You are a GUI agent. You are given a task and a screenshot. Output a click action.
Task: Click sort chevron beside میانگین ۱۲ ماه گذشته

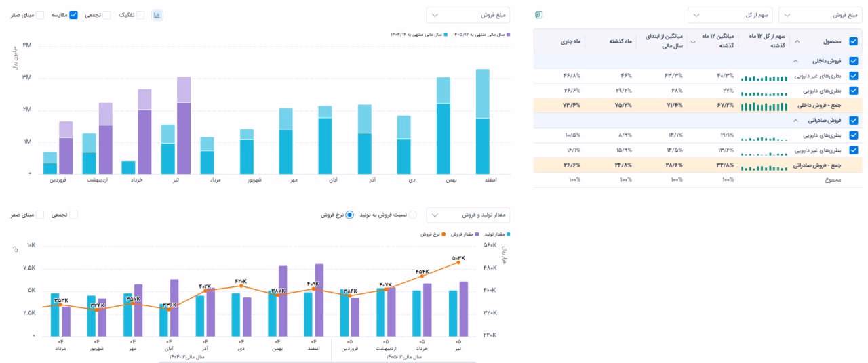(x=692, y=41)
